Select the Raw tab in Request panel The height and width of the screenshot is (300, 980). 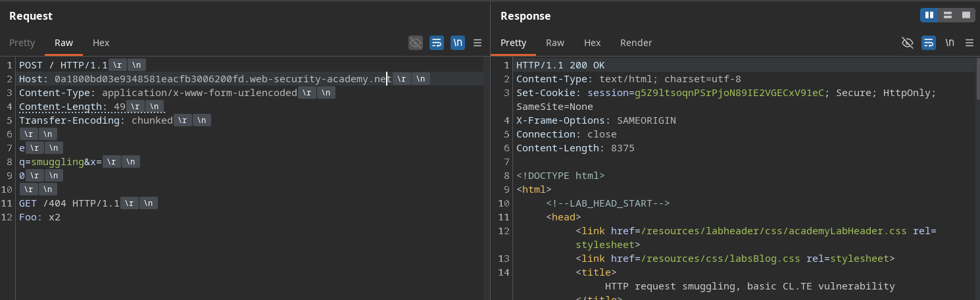coord(64,43)
